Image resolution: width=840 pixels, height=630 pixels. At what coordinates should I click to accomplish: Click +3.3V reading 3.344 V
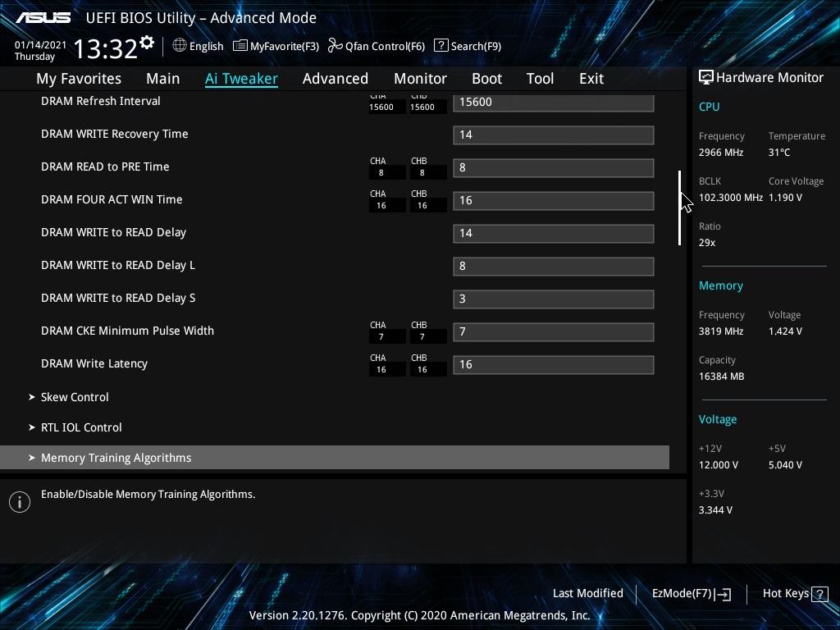[x=715, y=510]
